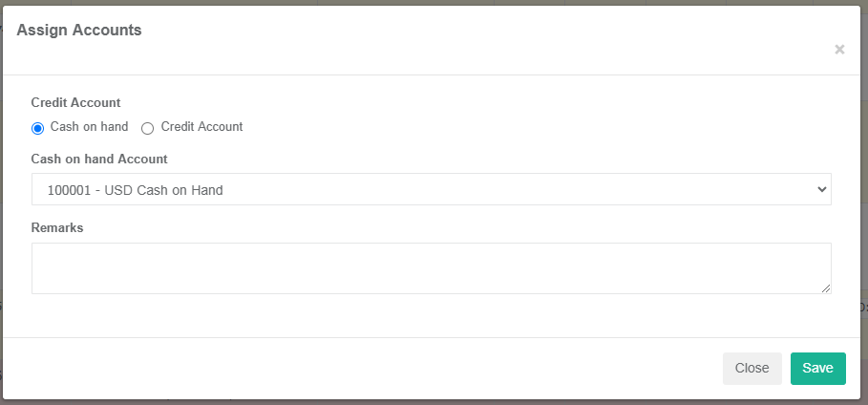Click the Remarks textarea resize handle
The width and height of the screenshot is (868, 405).
(826, 288)
